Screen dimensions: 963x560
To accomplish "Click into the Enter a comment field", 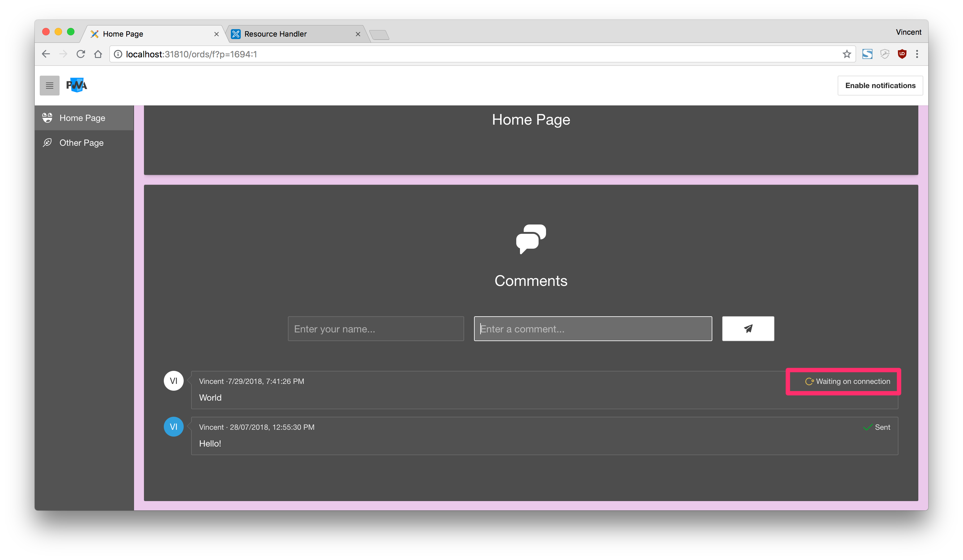I will click(x=592, y=328).
